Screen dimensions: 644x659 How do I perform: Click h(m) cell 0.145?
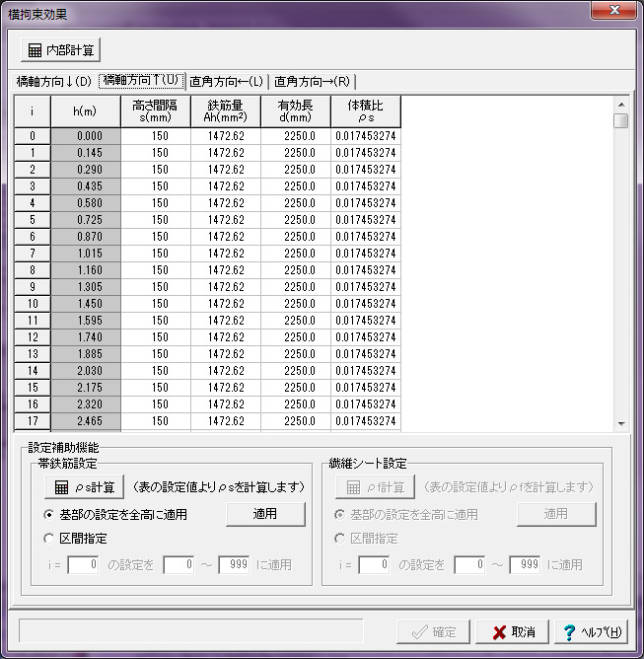pyautogui.click(x=86, y=153)
